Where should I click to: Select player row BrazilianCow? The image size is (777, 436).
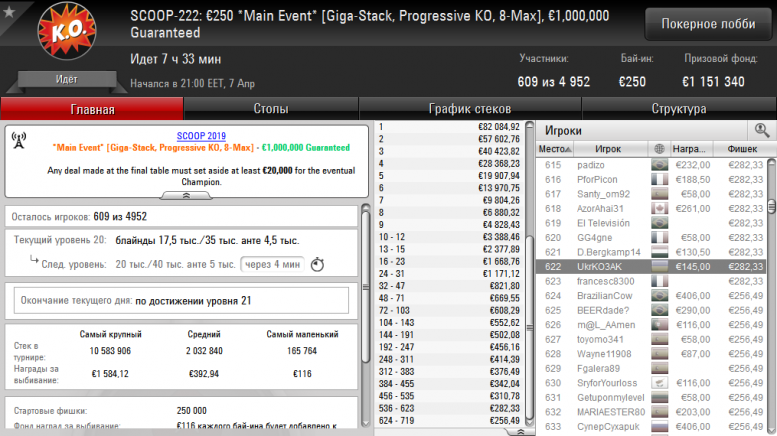651,296
